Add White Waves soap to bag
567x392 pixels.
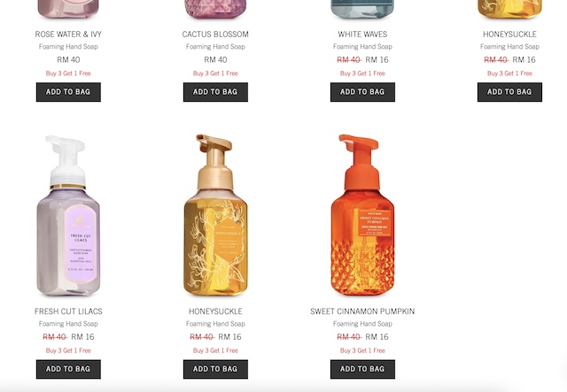point(362,92)
